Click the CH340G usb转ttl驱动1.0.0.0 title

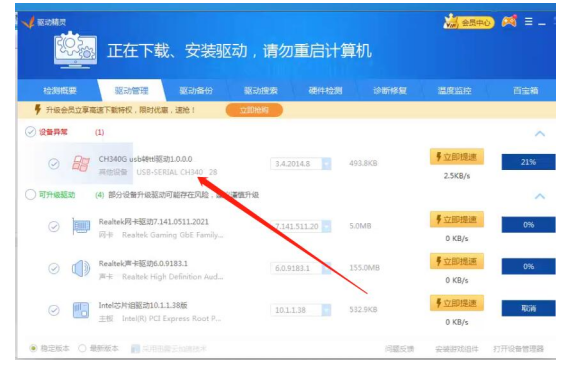pyautogui.click(x=145, y=159)
